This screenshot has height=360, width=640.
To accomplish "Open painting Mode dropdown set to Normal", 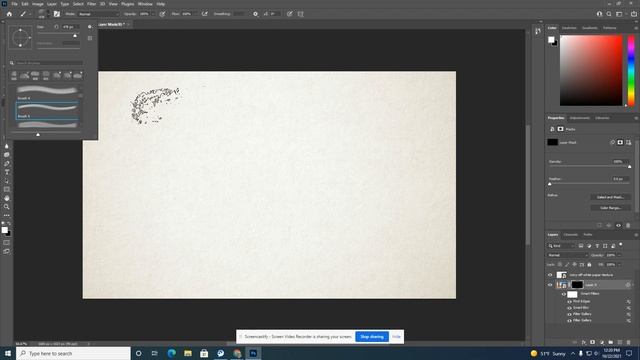I will coord(98,14).
